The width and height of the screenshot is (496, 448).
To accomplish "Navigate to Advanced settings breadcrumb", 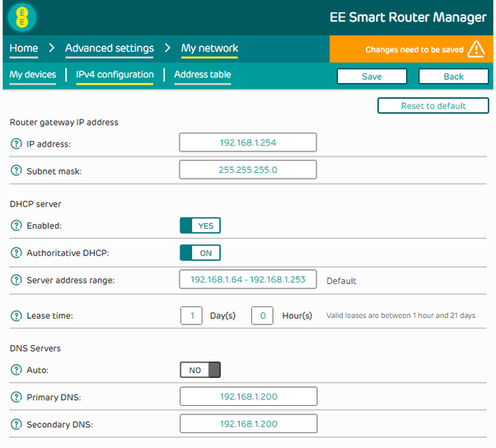I will point(110,49).
